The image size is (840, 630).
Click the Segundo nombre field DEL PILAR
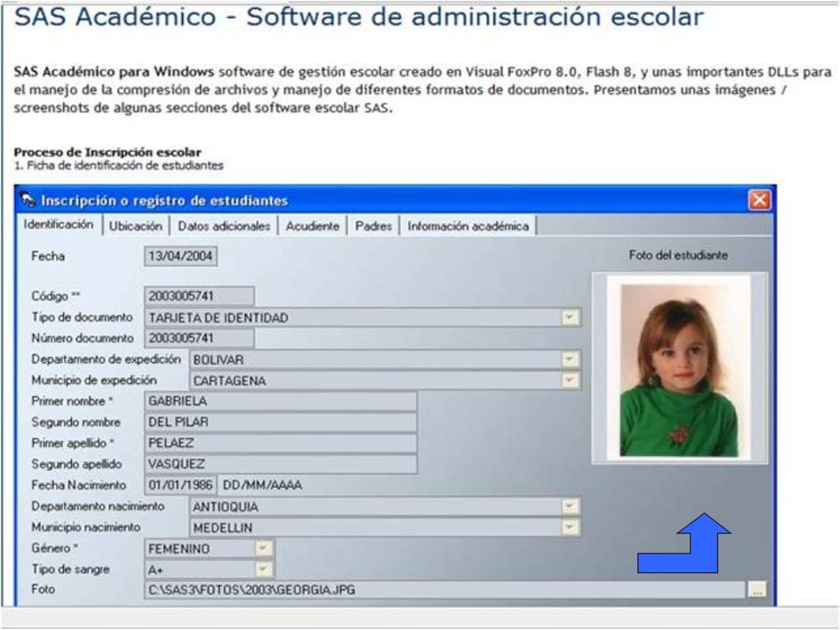tap(281, 422)
